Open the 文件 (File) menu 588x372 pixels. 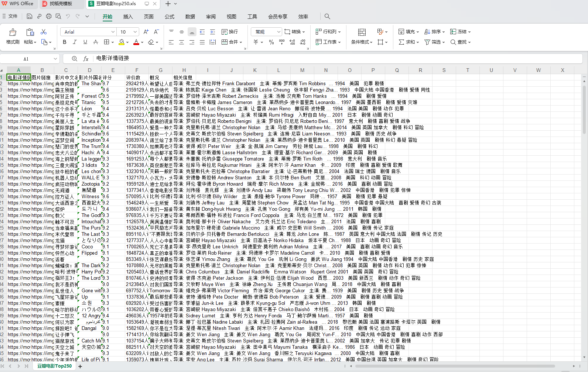click(x=10, y=16)
